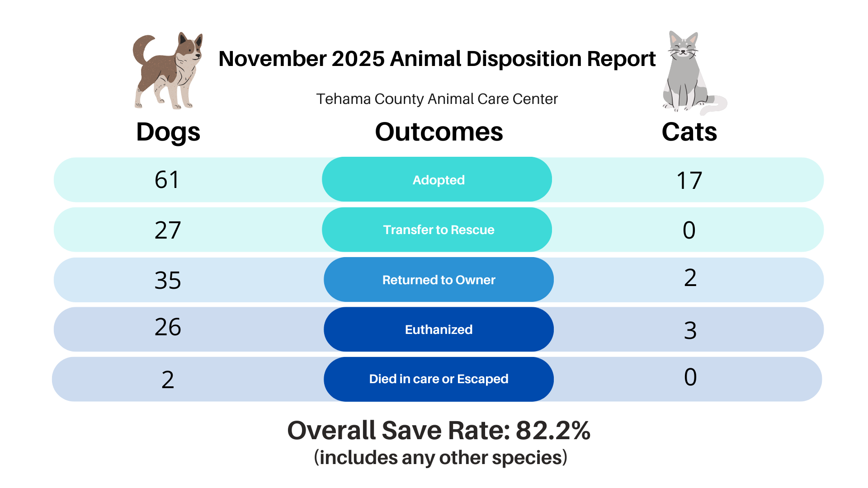Select the Transfer to Rescue pill
The width and height of the screenshot is (868, 488).
437,230
